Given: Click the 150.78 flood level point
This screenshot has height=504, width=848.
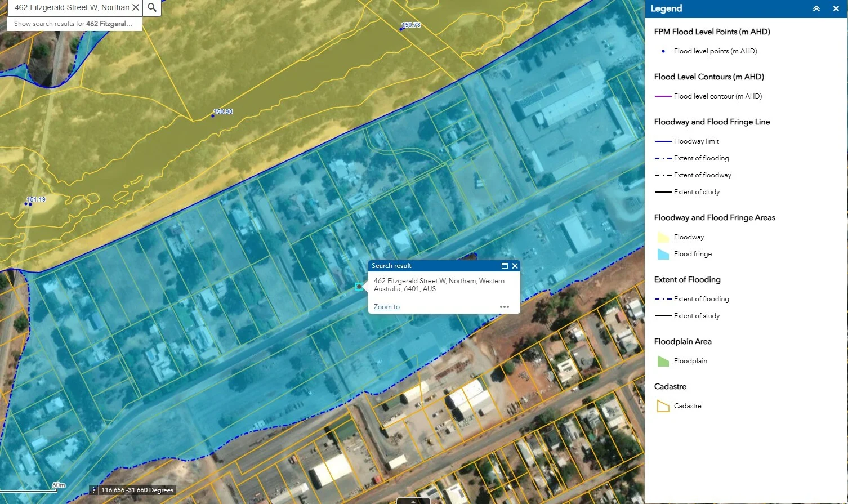Looking at the screenshot, I should point(402,28).
